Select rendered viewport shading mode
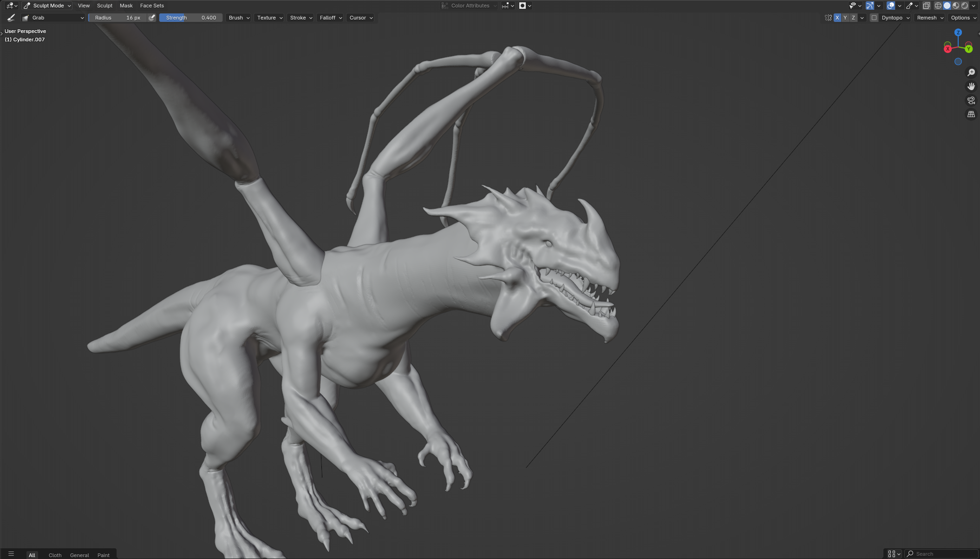The width and height of the screenshot is (980, 559). 965,6
